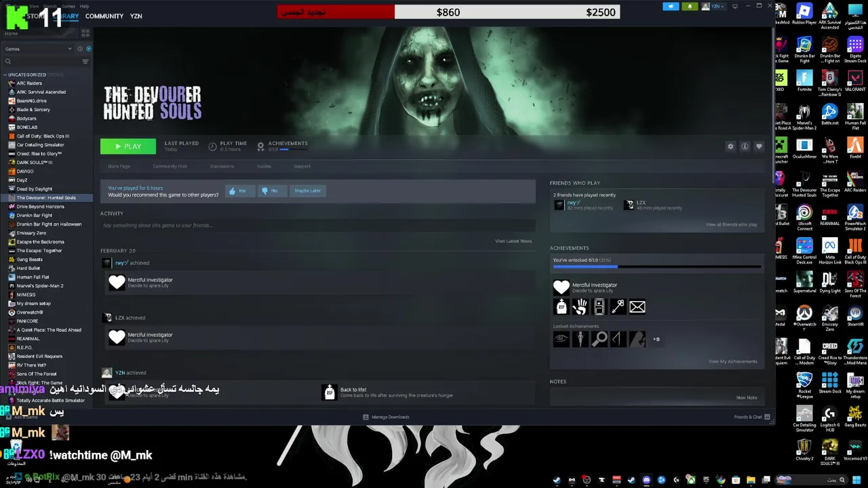This screenshot has width=868, height=488.
Task: Open Fortnite desktop shortcut
Action: (x=804, y=81)
